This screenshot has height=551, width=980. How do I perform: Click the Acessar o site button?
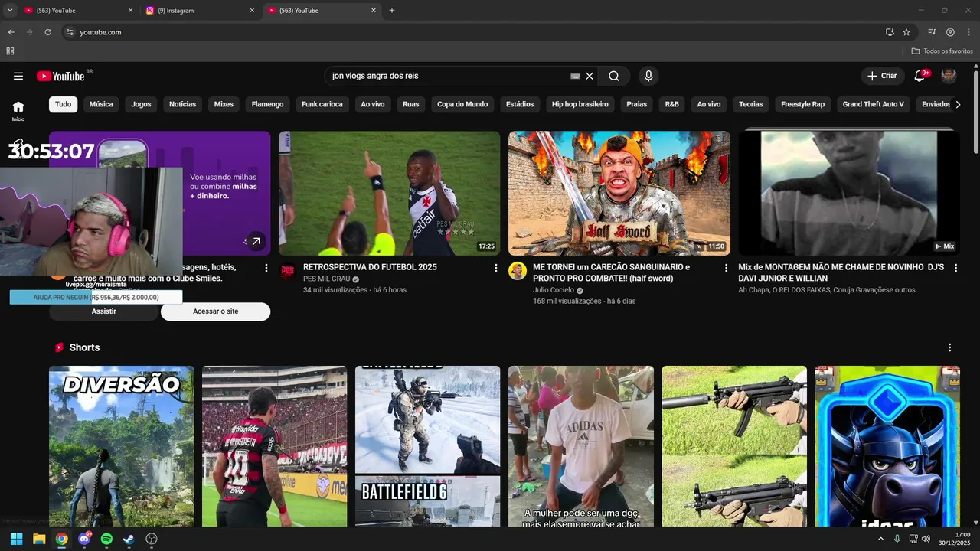pos(215,311)
